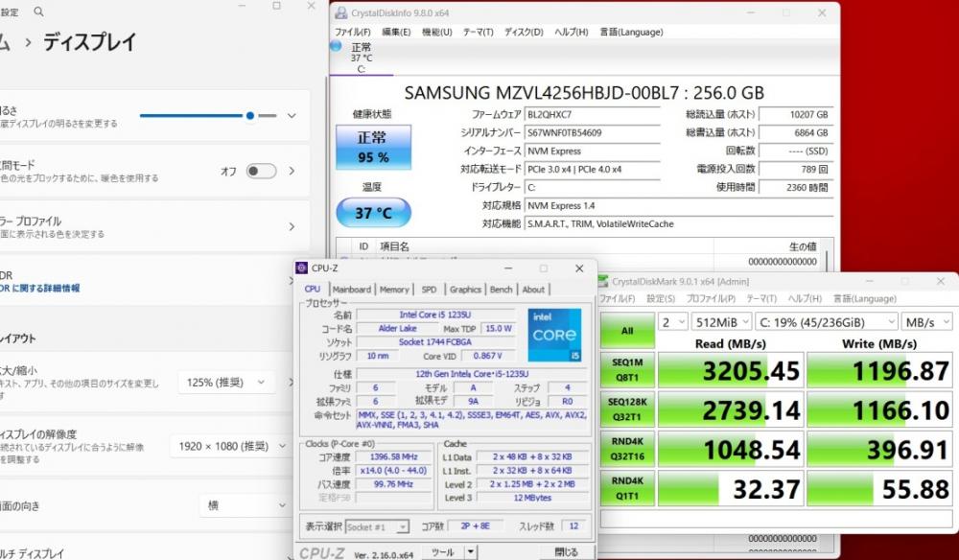Run the SEQ128K Q32T1 benchmark
Screen dimensions: 959x560
point(627,409)
